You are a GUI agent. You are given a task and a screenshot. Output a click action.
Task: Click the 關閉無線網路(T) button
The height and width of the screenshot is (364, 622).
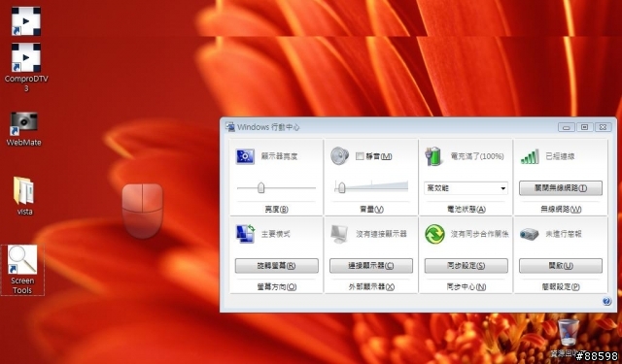[561, 188]
